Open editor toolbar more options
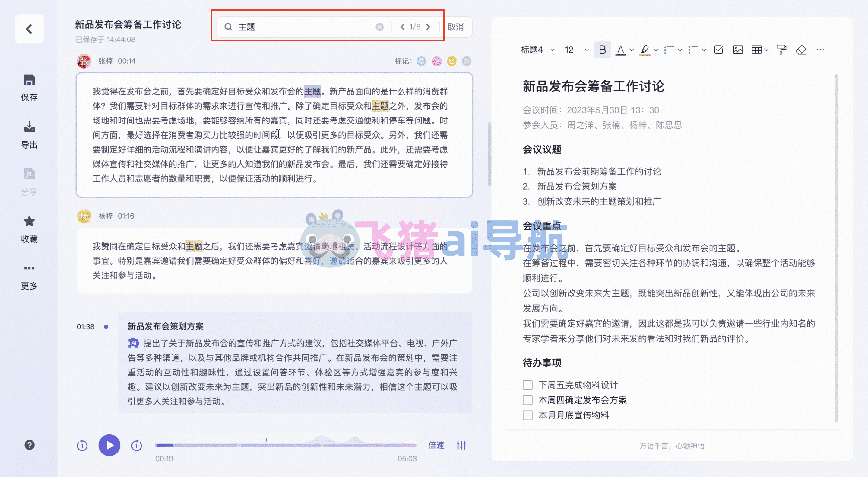The height and width of the screenshot is (477, 868). (x=820, y=50)
